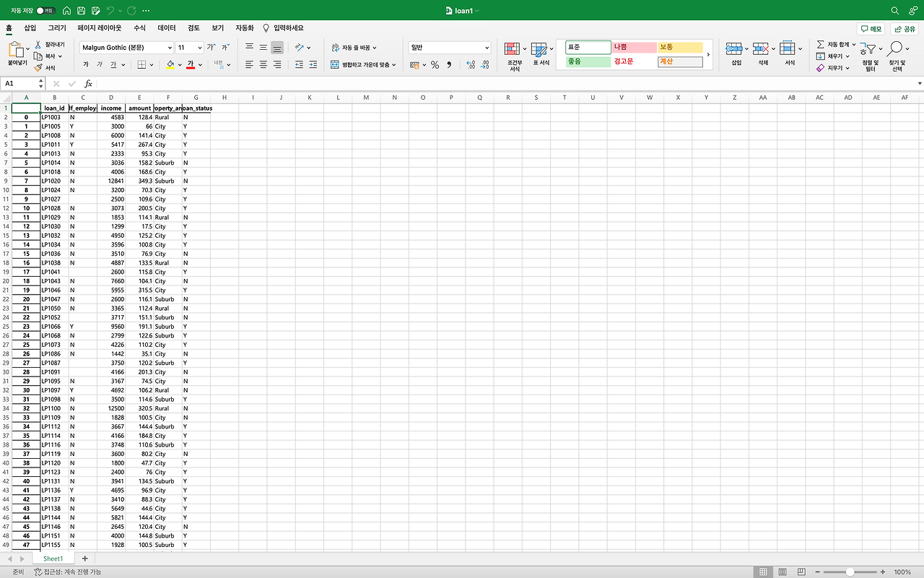
Task: Open the three-dot quick access menu
Action: [147, 11]
